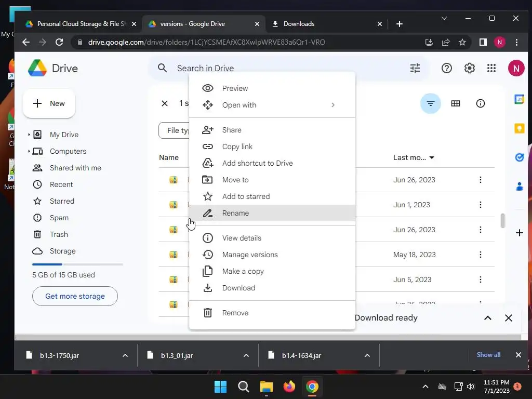This screenshot has height=399, width=532.
Task: Click the N account avatar in Drive
Action: pos(516,68)
